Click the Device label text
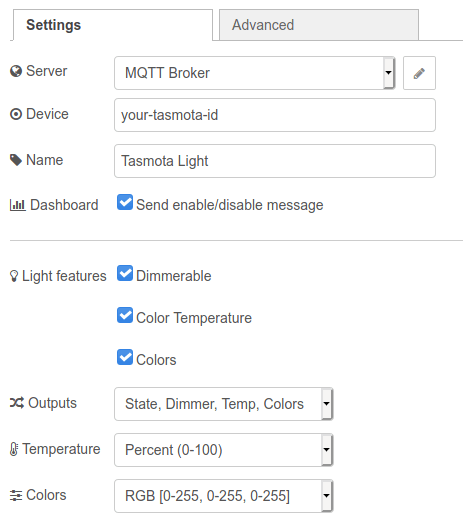This screenshot has height=522, width=463. click(x=47, y=114)
